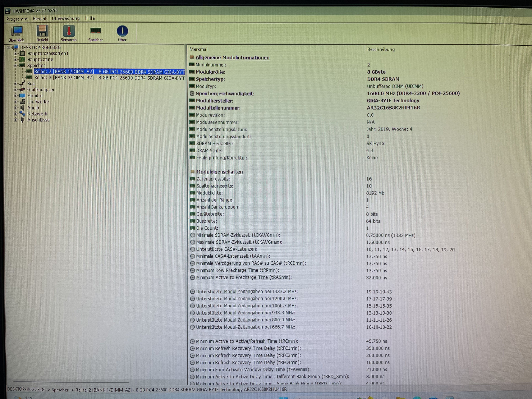Expand the Hauptprozessor(en) tree node

15,53
